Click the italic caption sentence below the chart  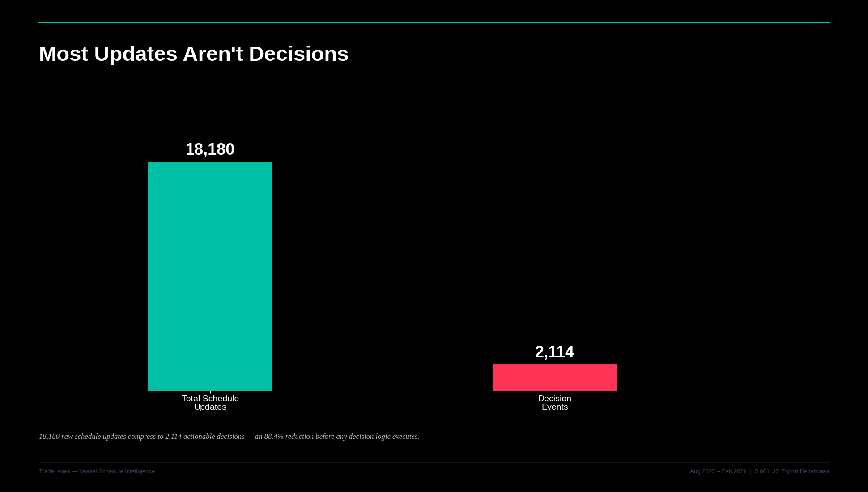[229, 437]
